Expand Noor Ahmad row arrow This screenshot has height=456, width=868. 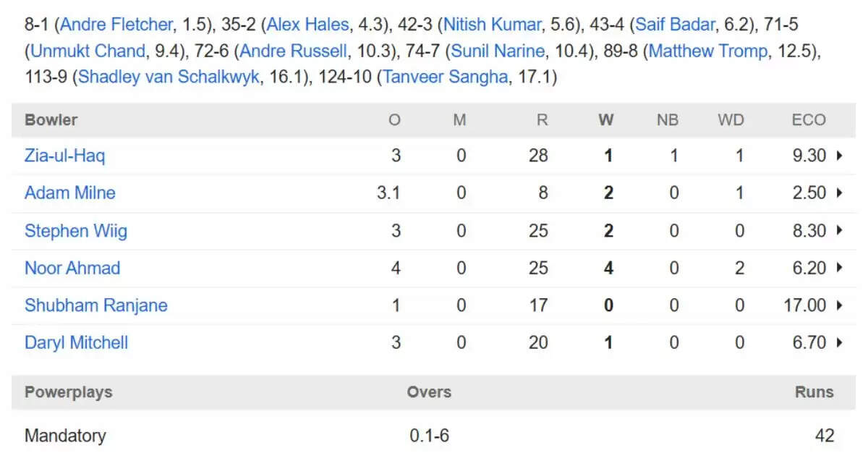pyautogui.click(x=840, y=268)
